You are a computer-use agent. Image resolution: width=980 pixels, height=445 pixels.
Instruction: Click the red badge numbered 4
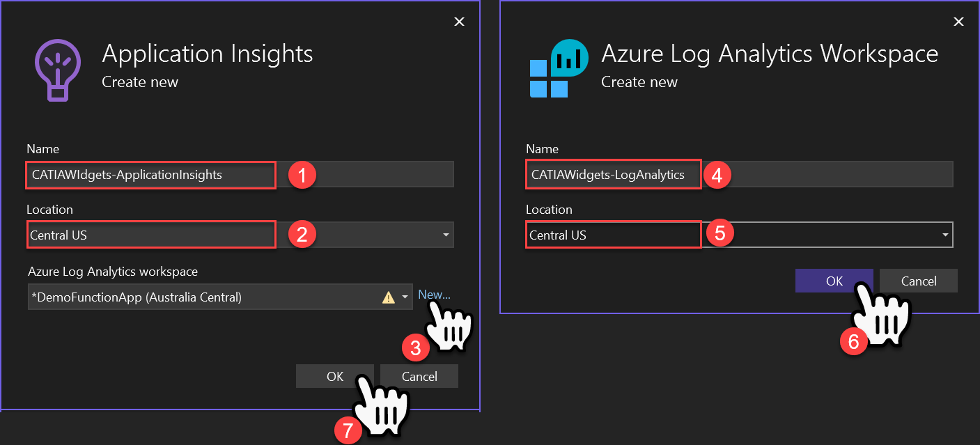tap(718, 174)
